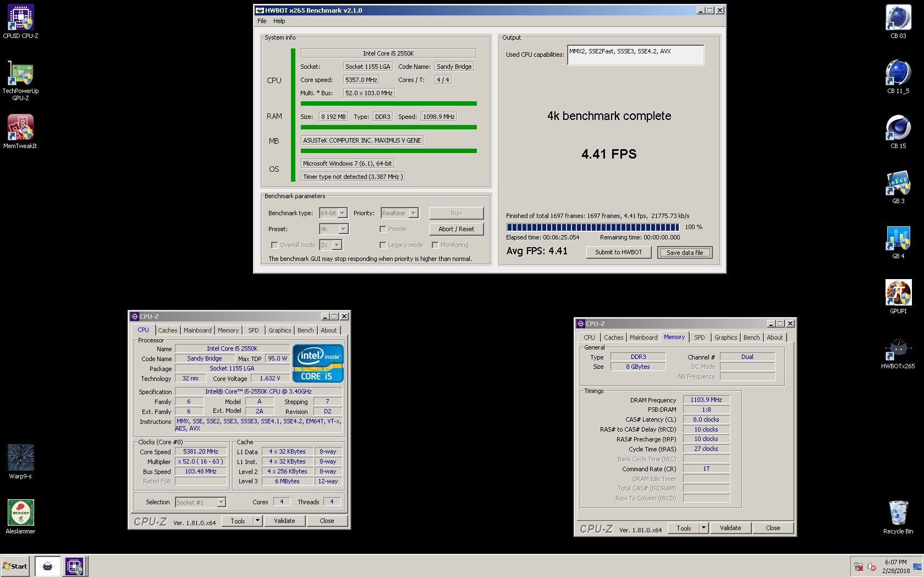The width and height of the screenshot is (924, 578).
Task: Open Bench tab in left CPU-Z window
Action: pos(306,330)
